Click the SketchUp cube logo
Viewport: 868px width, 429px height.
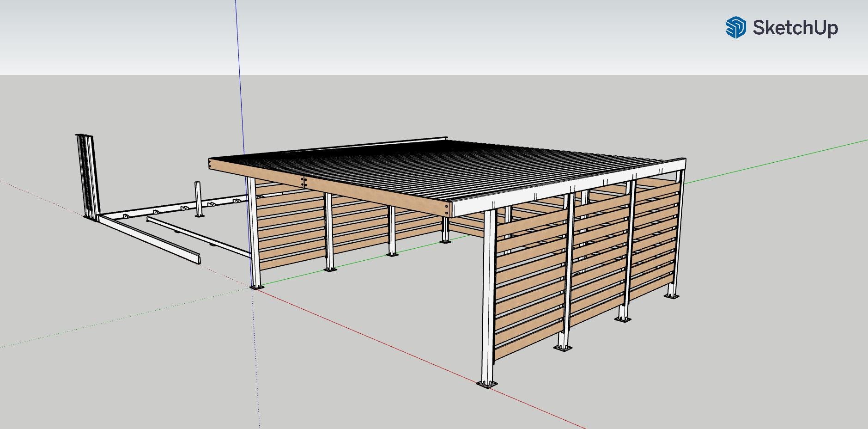(735, 28)
